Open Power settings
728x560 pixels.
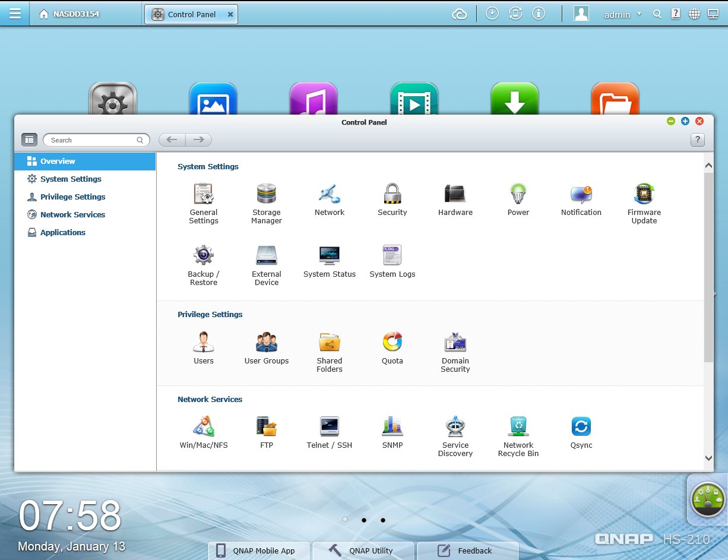518,200
